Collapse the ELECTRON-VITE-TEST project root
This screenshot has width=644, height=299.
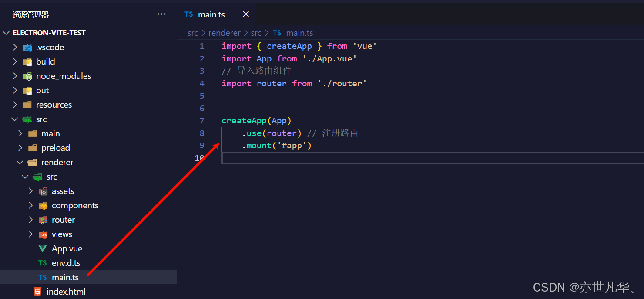tap(6, 33)
